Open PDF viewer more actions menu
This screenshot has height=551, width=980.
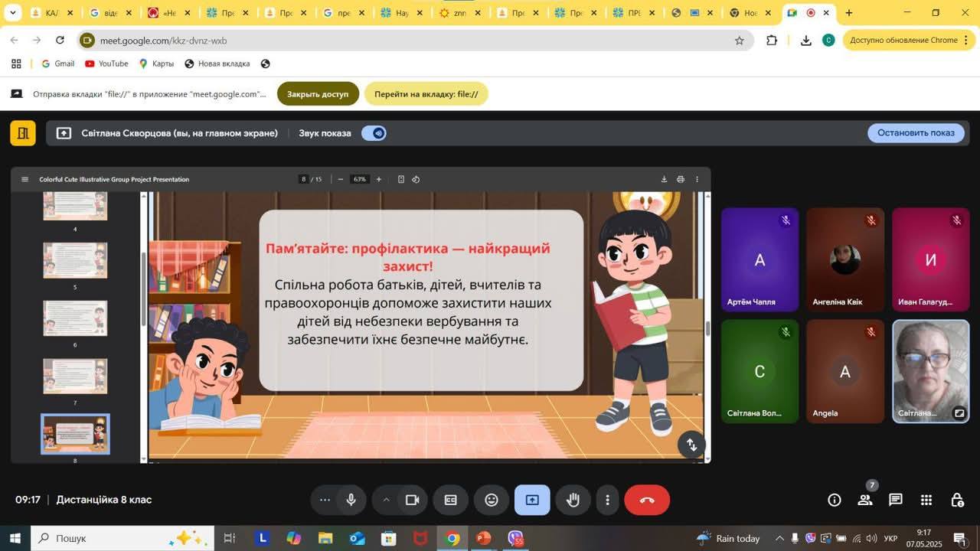coord(697,179)
